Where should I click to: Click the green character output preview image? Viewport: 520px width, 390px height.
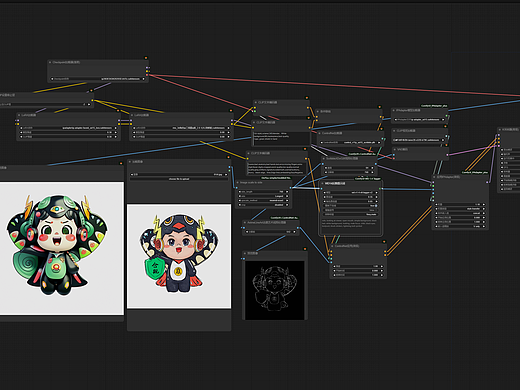tap(62, 248)
